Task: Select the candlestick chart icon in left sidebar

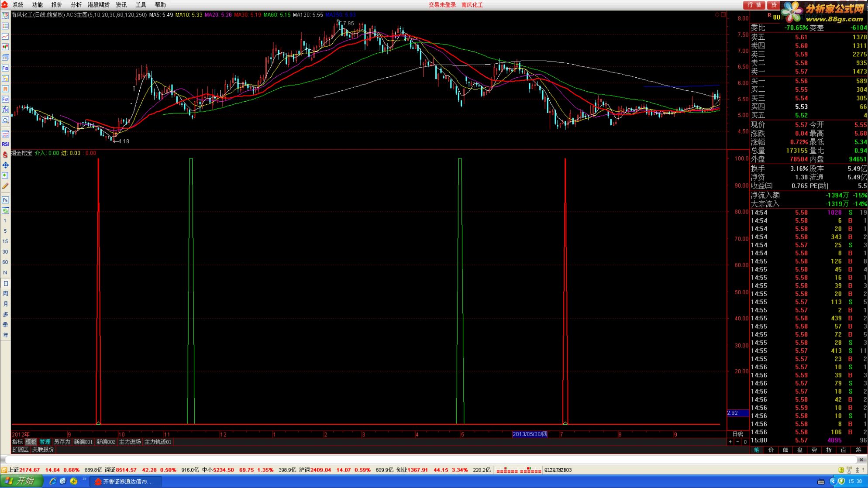Action: (x=5, y=47)
